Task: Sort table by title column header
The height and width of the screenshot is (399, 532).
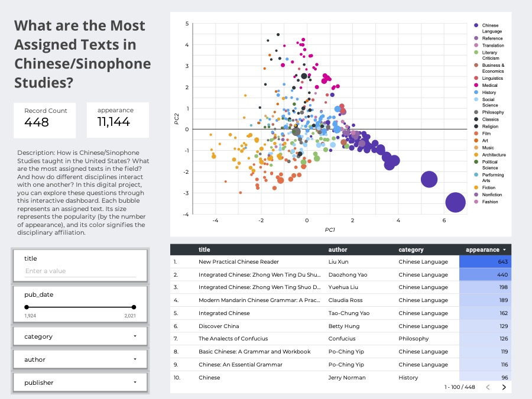Action: 205,250
